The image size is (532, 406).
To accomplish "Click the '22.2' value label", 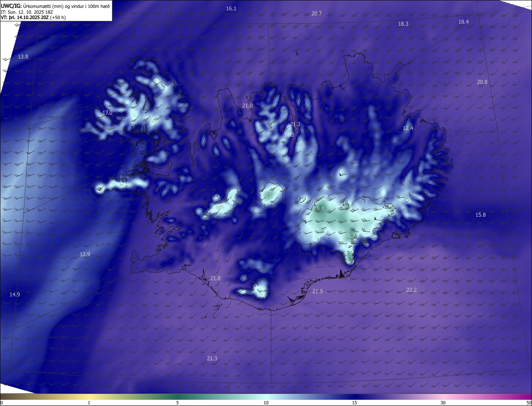I will (x=411, y=290).
